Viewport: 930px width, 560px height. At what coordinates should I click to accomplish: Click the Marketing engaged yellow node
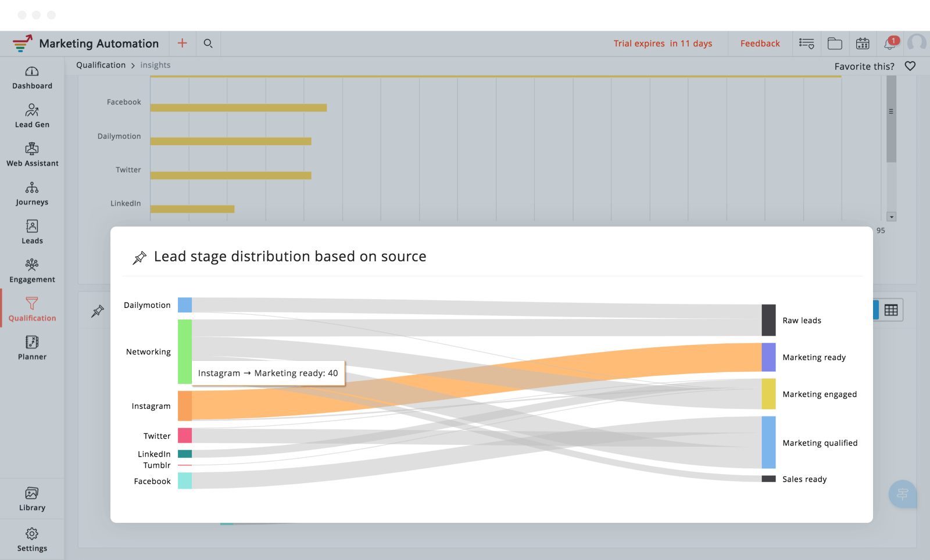(x=768, y=394)
